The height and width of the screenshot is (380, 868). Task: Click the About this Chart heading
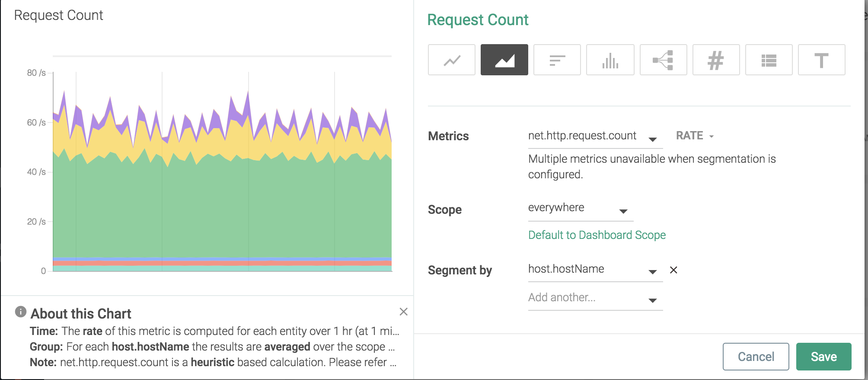[81, 313]
